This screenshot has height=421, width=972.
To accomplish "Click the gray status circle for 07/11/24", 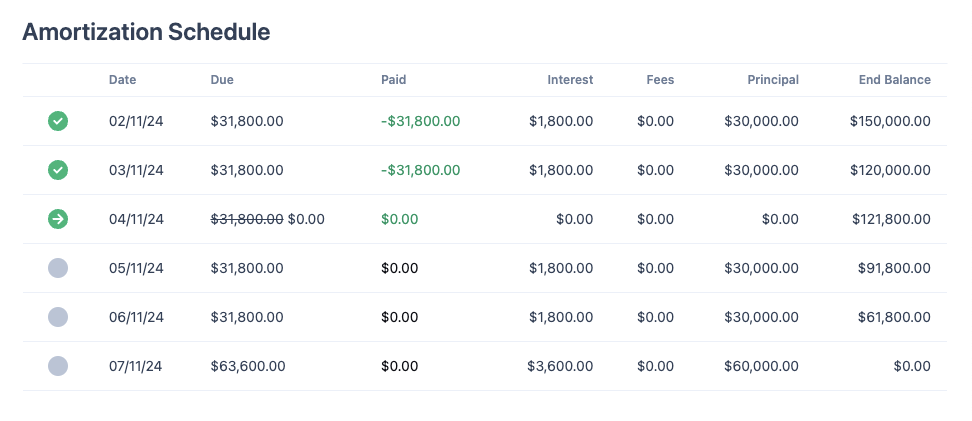I will (x=58, y=366).
